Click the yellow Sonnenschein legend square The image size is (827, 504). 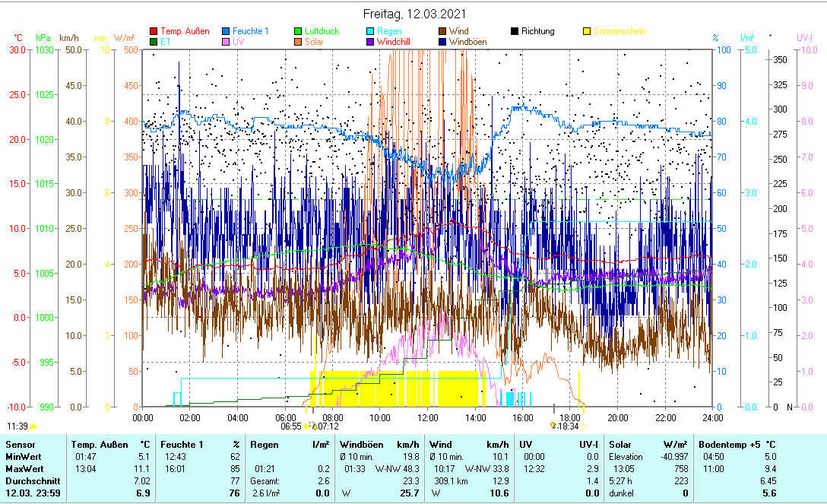[586, 31]
